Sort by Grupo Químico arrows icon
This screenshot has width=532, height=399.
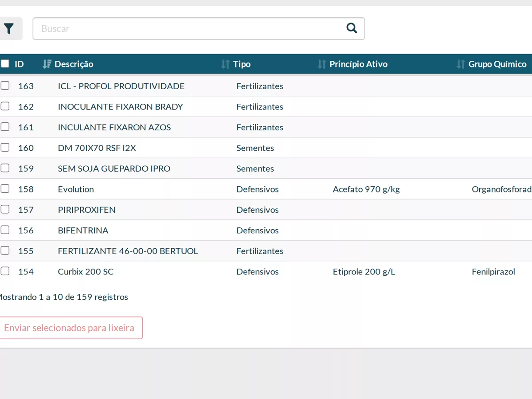[x=461, y=64]
